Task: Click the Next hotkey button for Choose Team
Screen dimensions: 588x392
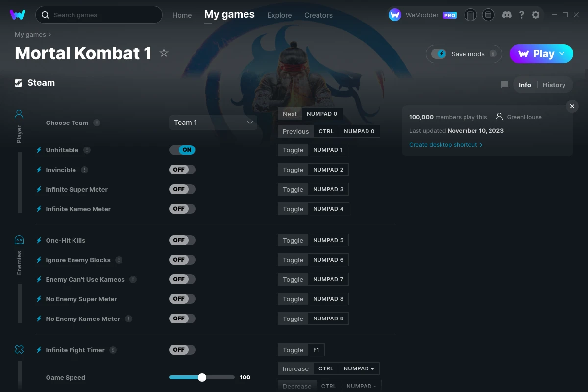Action: (290, 114)
